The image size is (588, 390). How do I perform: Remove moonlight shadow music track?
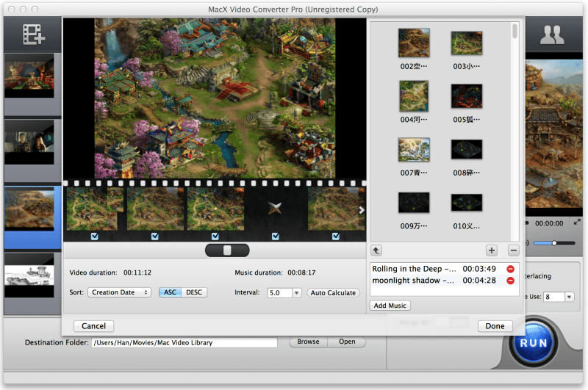coord(510,281)
